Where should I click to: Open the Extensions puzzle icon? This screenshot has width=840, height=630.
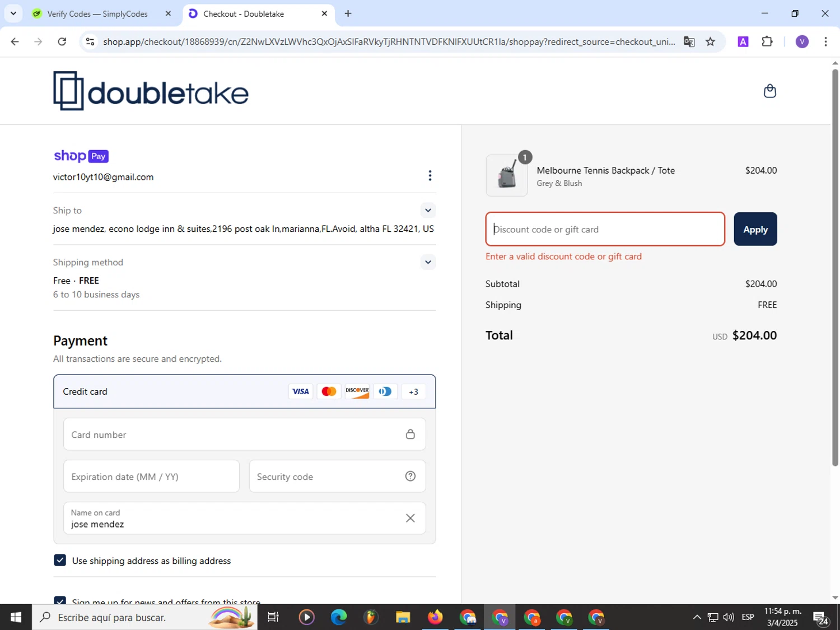[x=767, y=41]
